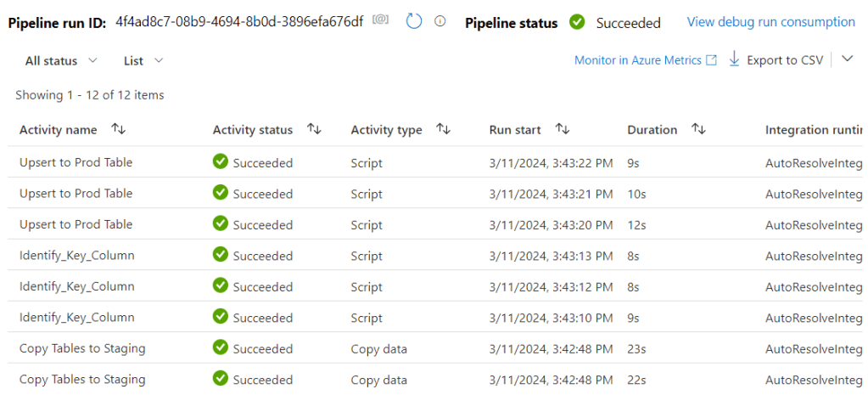Sort by Run start column arrows

(562, 129)
